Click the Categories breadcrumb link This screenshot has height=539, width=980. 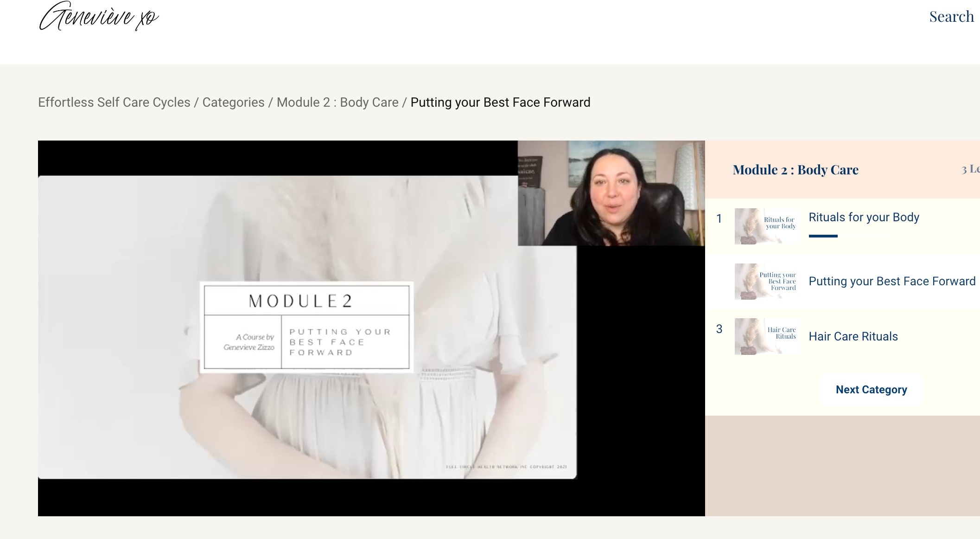233,102
